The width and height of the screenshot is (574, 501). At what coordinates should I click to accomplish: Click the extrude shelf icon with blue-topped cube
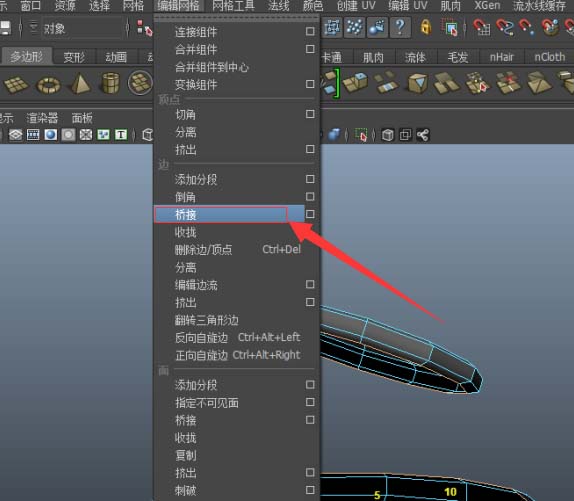(x=356, y=83)
